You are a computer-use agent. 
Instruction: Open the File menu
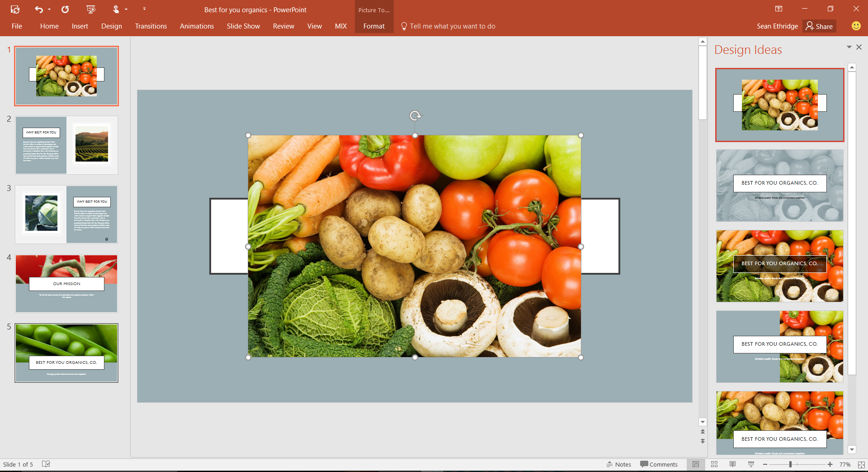coord(17,26)
